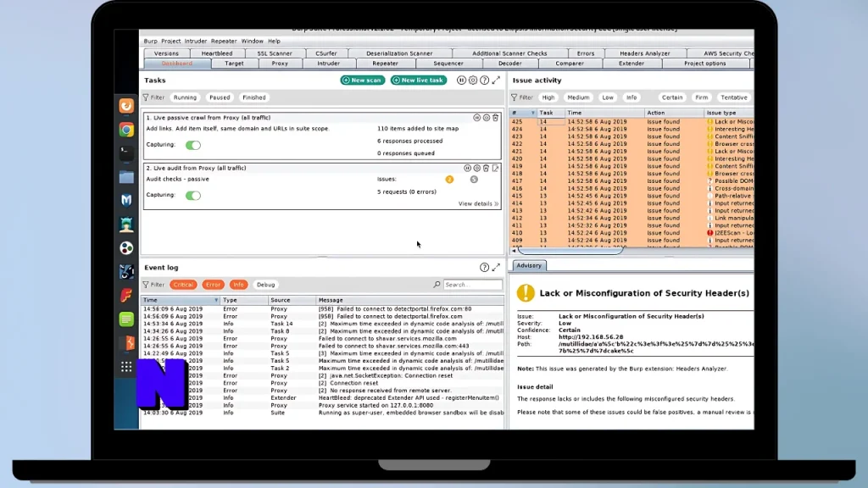Open settings for Live passive crawl task
The height and width of the screenshot is (488, 868).
[486, 118]
